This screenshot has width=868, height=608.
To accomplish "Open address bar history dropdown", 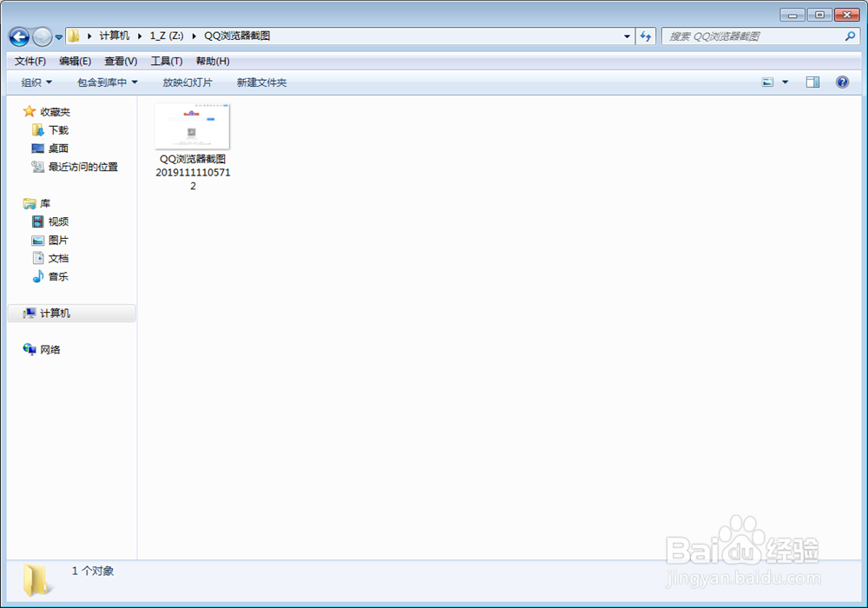I will tap(627, 36).
